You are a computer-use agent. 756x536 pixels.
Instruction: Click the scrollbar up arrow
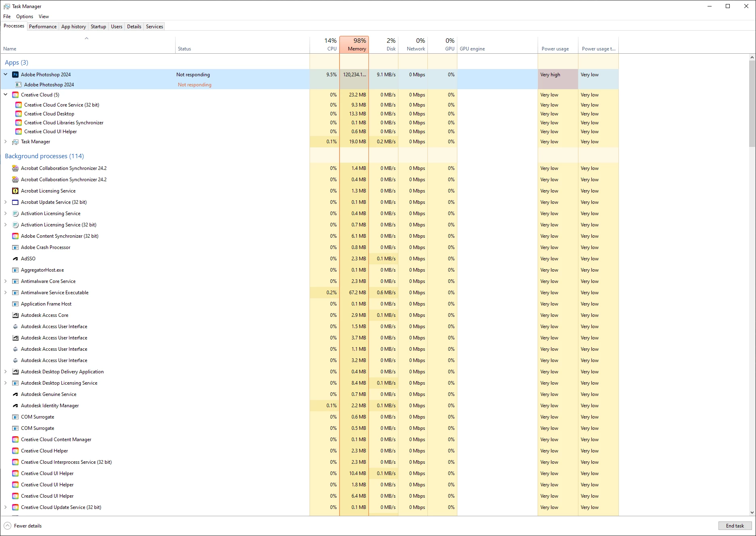752,57
